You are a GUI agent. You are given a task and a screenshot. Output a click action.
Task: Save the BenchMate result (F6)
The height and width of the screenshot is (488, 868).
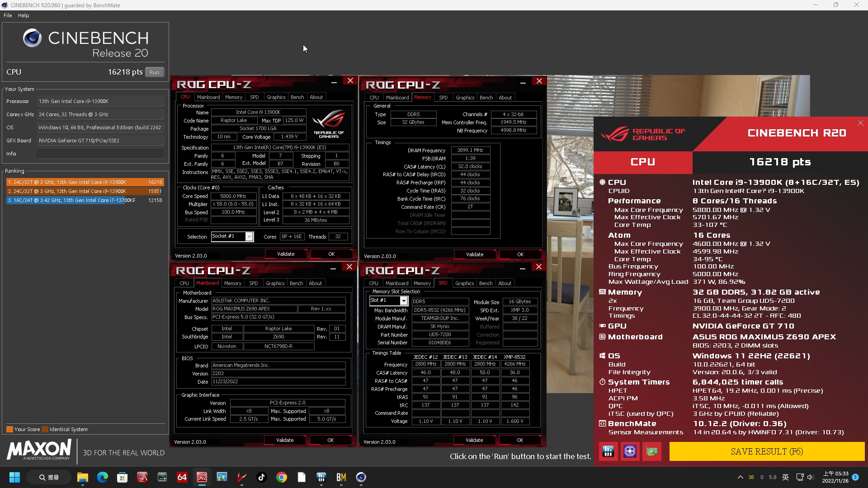(767, 451)
